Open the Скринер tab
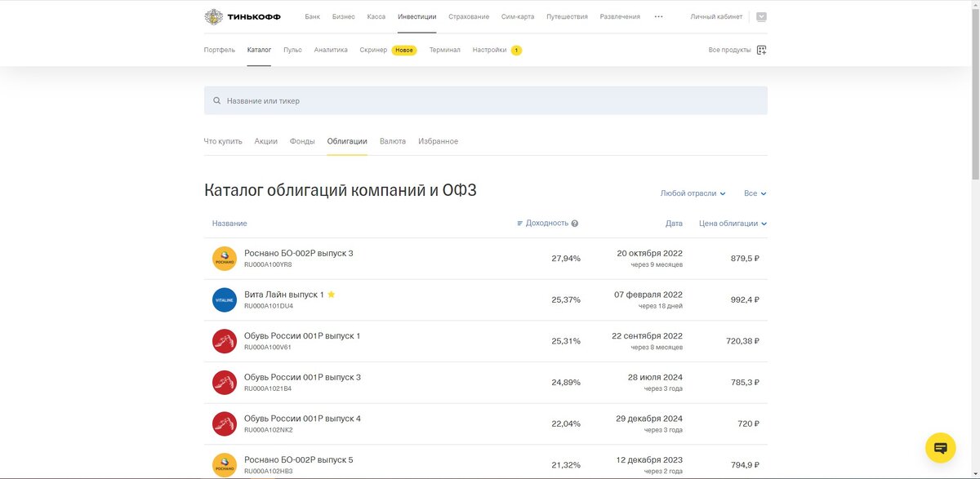This screenshot has width=980, height=479. (x=373, y=50)
